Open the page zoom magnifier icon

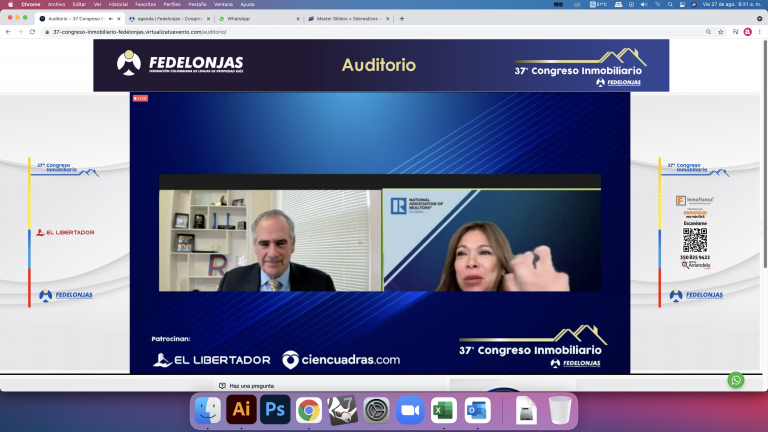pos(708,32)
